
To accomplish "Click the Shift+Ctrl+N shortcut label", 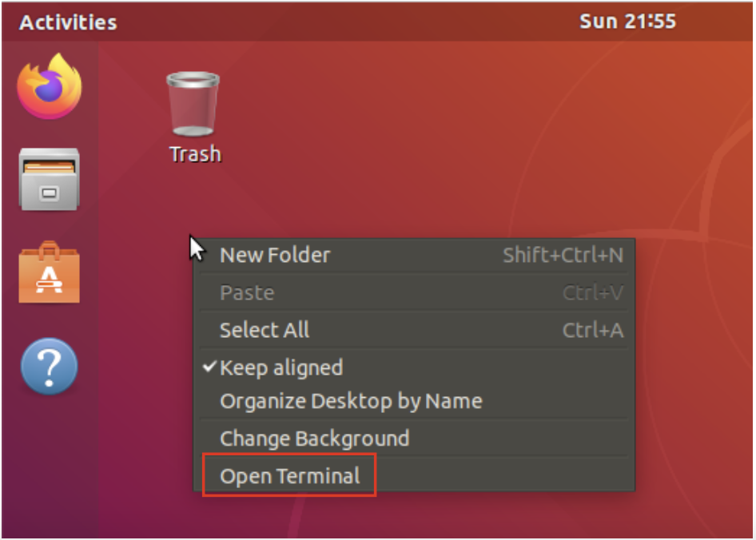I will click(563, 256).
